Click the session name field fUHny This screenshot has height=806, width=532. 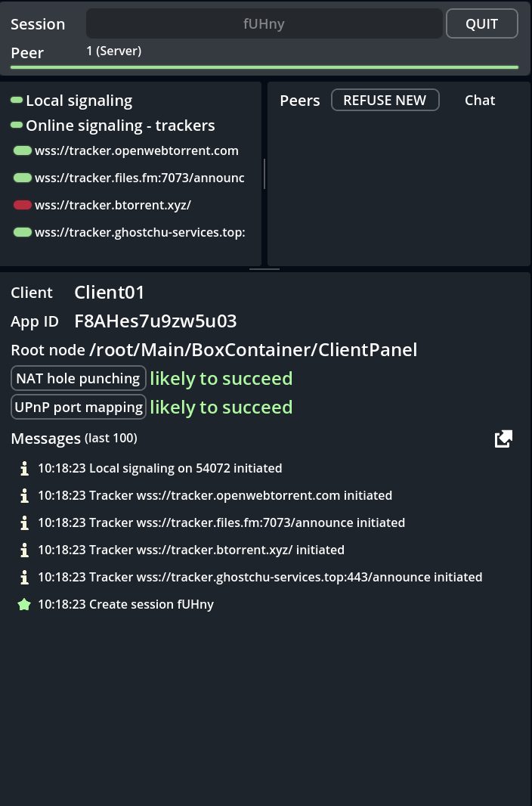pos(264,24)
